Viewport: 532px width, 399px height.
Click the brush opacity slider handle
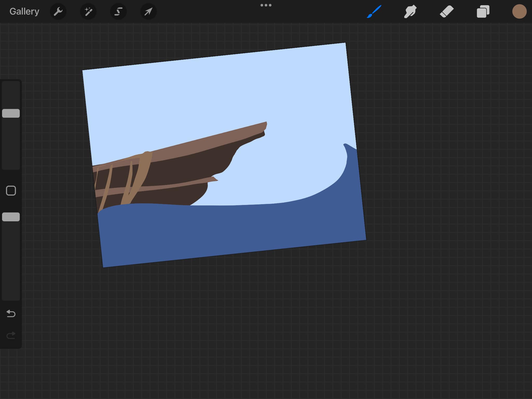point(11,217)
